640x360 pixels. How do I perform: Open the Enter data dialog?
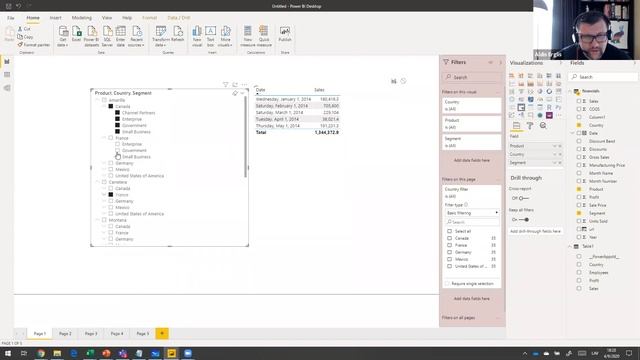pyautogui.click(x=121, y=36)
